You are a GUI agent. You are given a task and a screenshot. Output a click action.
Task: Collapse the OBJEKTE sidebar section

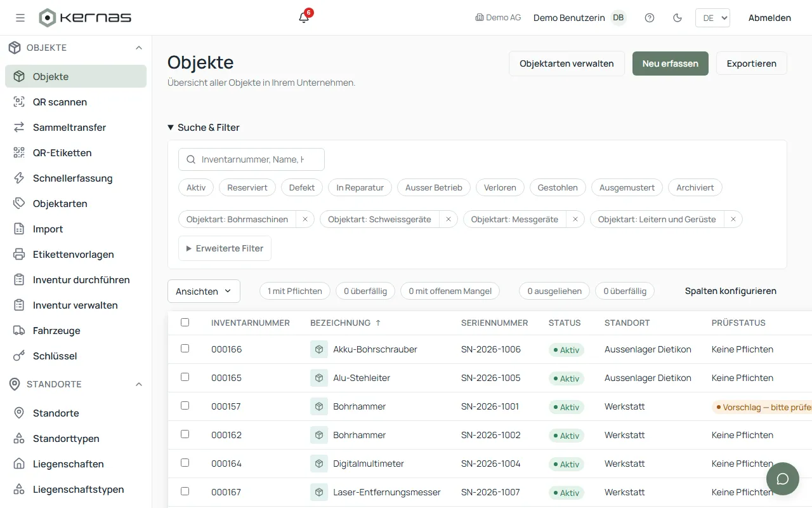coord(139,48)
